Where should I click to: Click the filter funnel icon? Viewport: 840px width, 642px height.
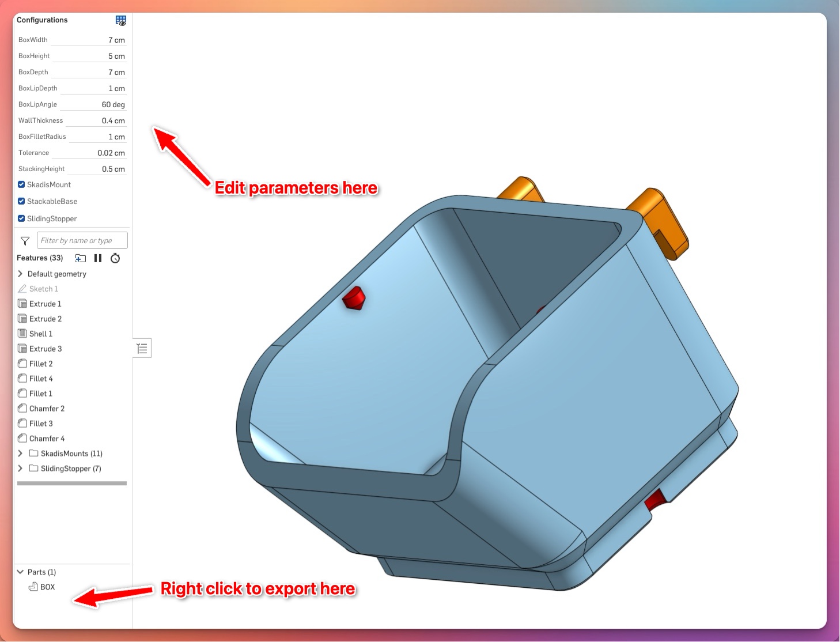point(25,241)
